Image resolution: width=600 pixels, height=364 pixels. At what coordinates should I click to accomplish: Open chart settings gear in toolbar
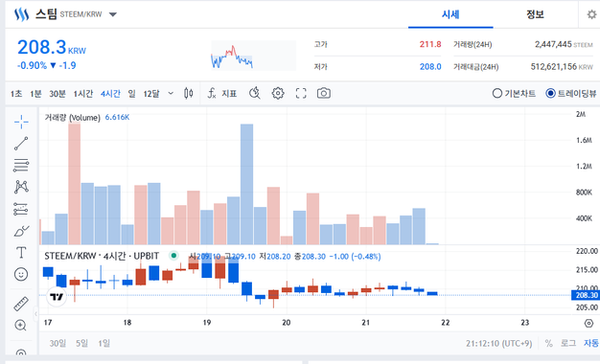click(x=278, y=93)
